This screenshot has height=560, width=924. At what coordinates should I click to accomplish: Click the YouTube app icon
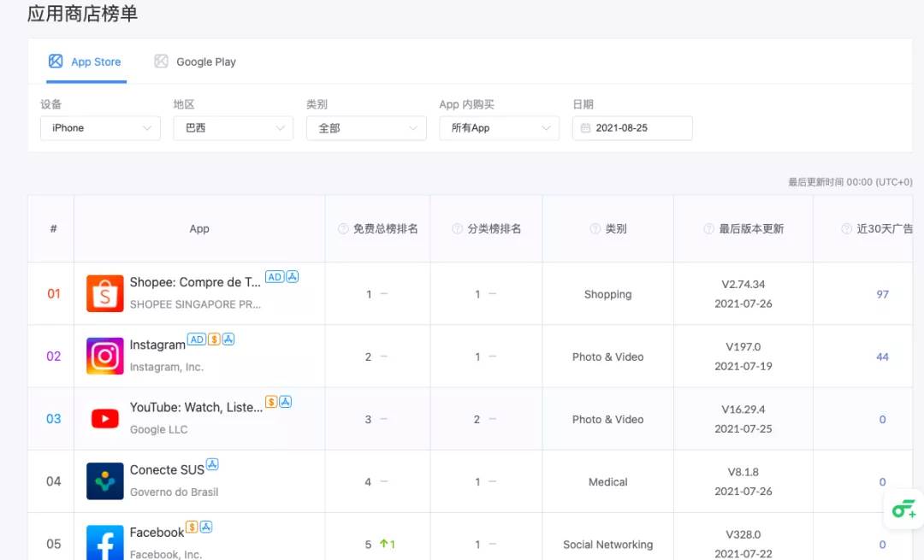coord(105,419)
